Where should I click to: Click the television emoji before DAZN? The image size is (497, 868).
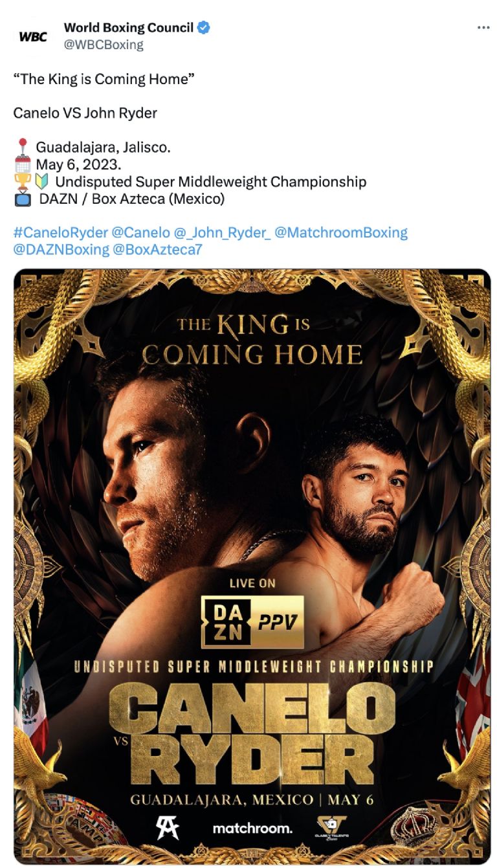(x=23, y=199)
